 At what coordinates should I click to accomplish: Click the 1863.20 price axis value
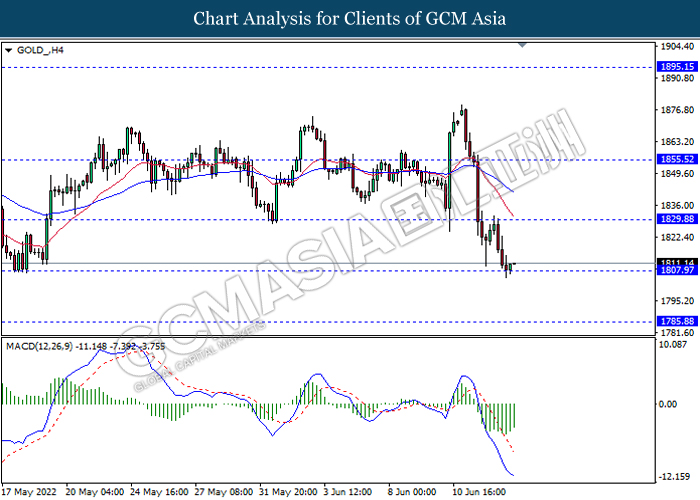tap(677, 142)
